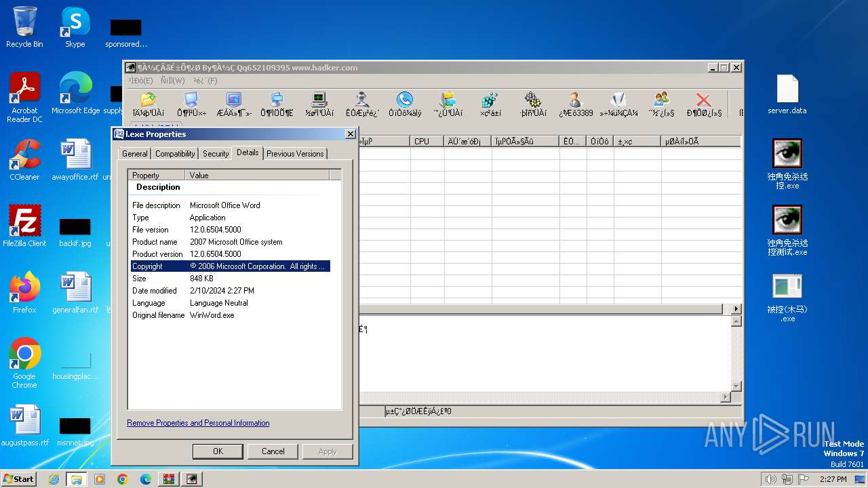Switch to the Compatibility tab
This screenshot has height=488, width=868.
(x=175, y=154)
